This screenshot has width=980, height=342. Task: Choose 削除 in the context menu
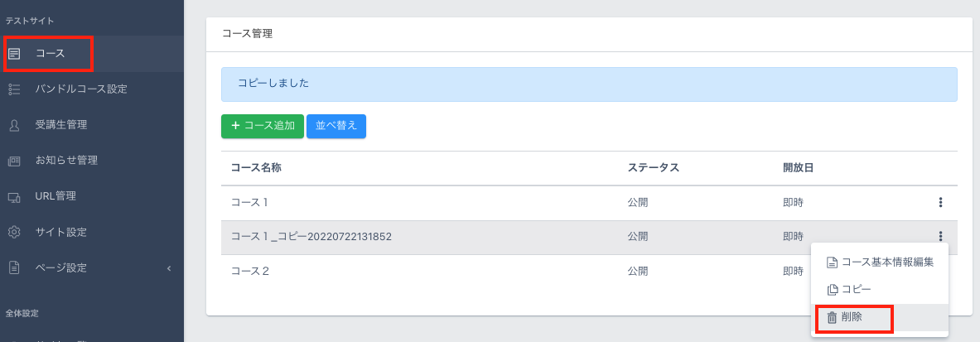click(x=852, y=317)
